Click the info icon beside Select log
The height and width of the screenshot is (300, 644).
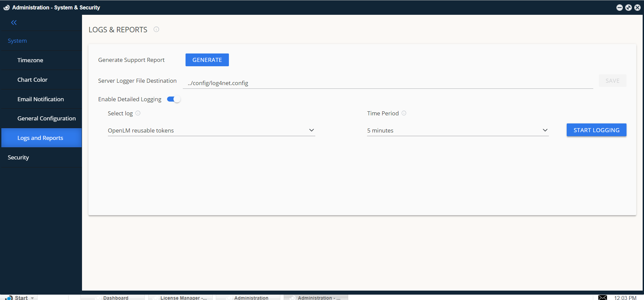pyautogui.click(x=138, y=113)
